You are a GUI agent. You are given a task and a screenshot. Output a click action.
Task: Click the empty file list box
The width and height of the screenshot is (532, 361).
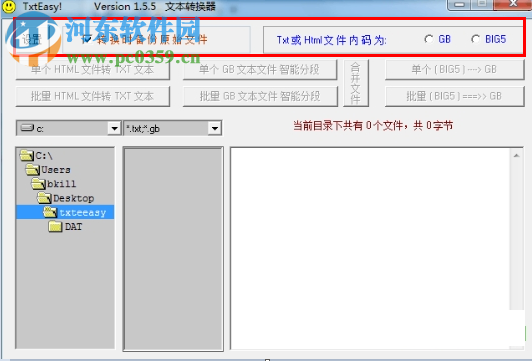[173, 249]
